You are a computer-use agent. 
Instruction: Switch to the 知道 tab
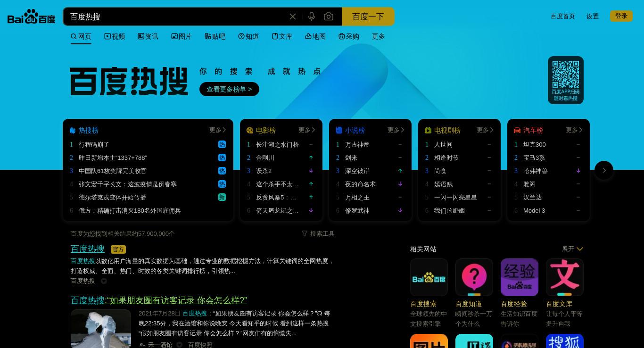tap(248, 36)
